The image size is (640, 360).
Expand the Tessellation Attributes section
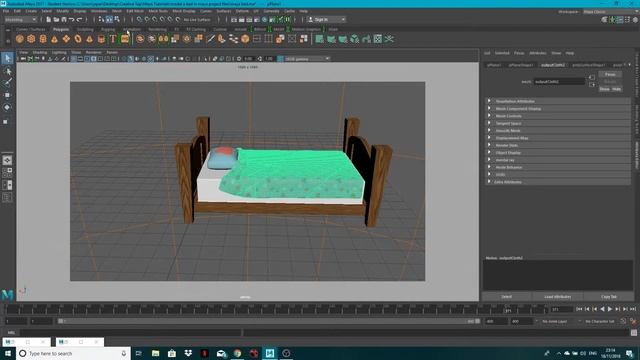coord(558,101)
